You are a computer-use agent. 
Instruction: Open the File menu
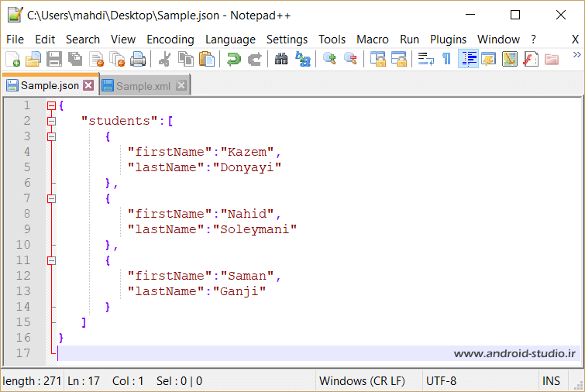[x=15, y=40]
